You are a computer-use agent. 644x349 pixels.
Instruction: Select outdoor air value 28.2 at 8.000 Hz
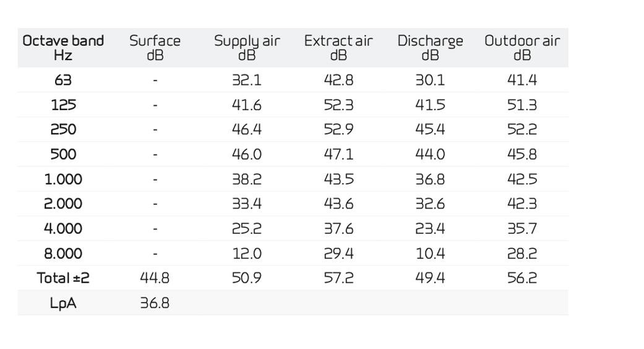point(522,253)
